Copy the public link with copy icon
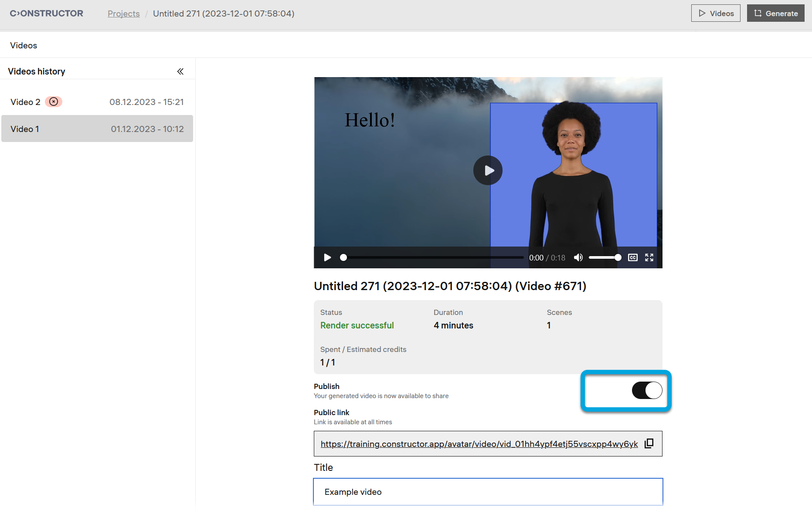 tap(649, 443)
